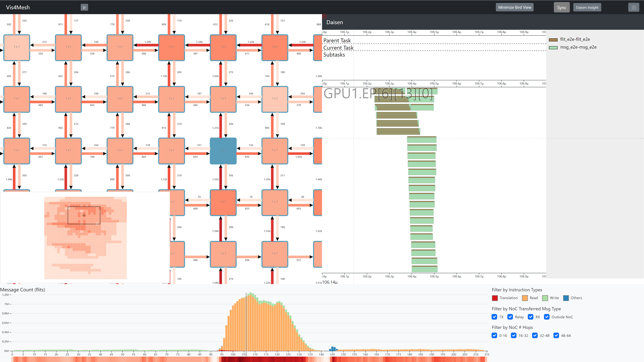Click the red Translation color swatch
The width and height of the screenshot is (644, 362).
tap(495, 298)
